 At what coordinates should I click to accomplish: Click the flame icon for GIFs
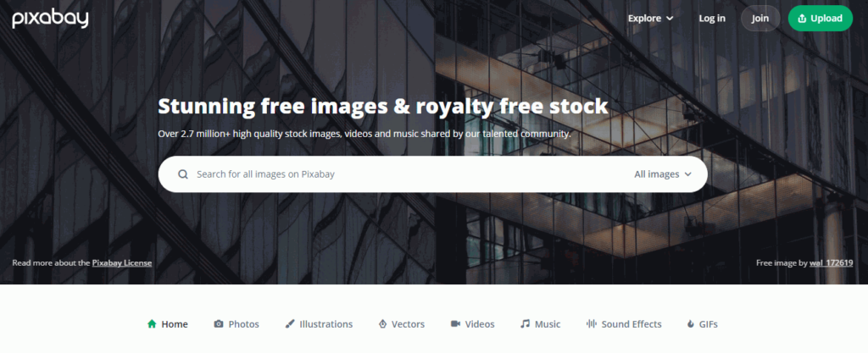click(x=690, y=324)
